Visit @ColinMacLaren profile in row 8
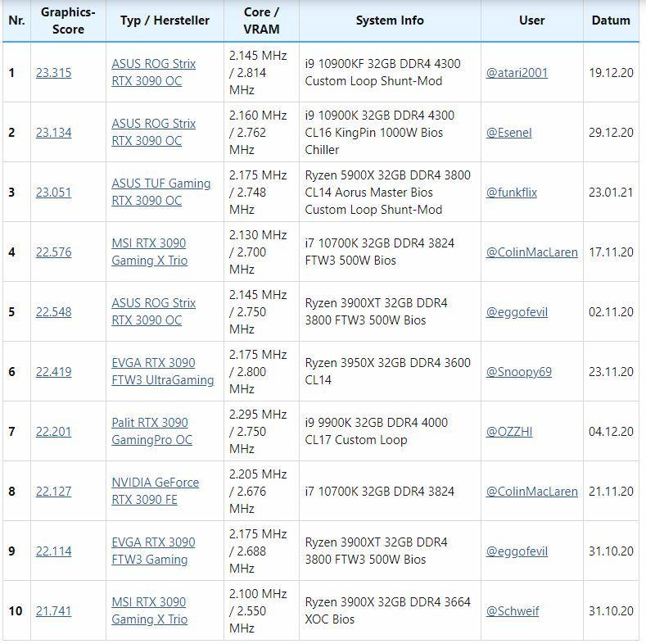Viewport: 646px width, 644px height. 532,492
